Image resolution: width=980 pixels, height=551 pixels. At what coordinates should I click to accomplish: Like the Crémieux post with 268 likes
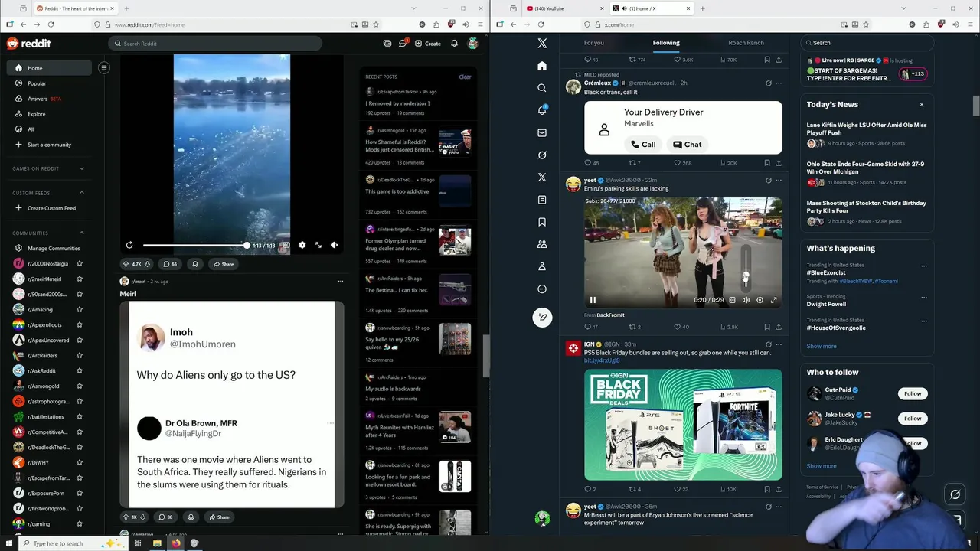tap(683, 163)
